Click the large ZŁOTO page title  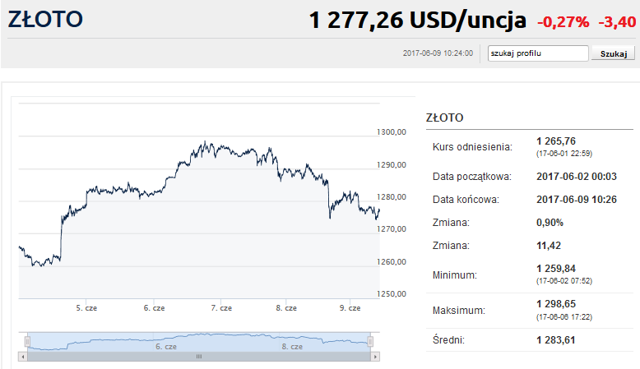(45, 19)
